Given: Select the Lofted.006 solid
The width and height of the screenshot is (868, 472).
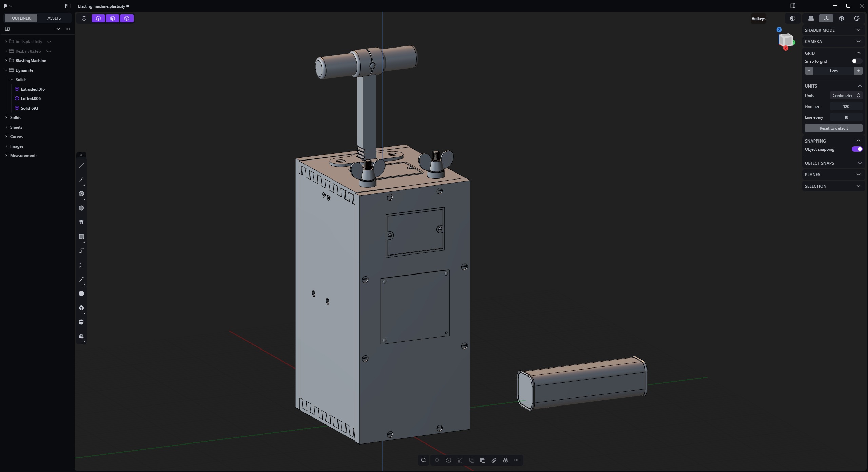Looking at the screenshot, I should (31, 98).
